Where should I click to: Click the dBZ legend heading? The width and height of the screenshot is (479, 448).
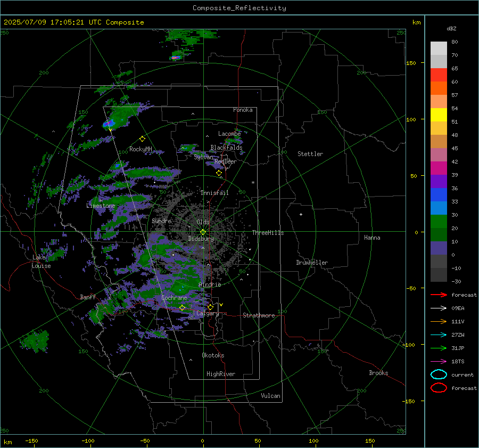[x=451, y=28]
